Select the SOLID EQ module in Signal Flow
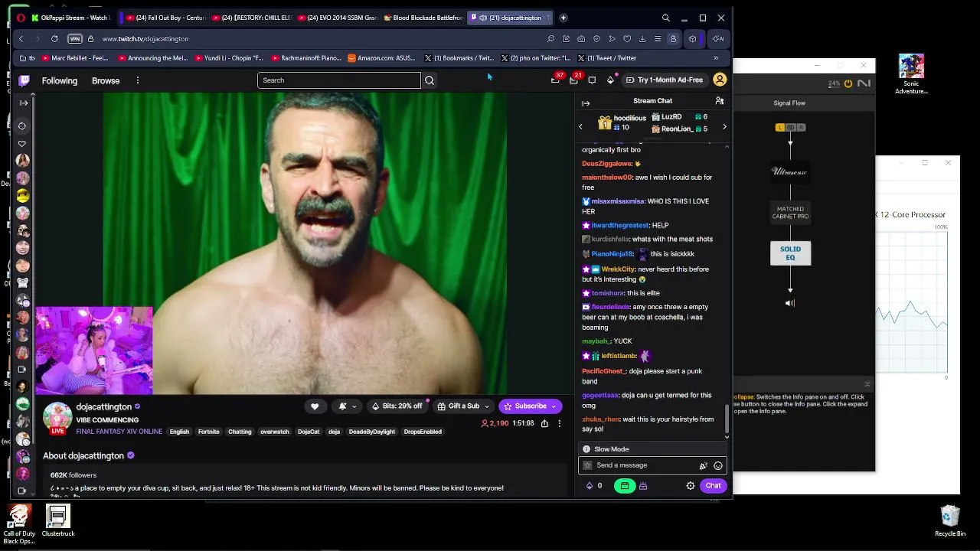Viewport: 980px width, 551px height. point(790,253)
